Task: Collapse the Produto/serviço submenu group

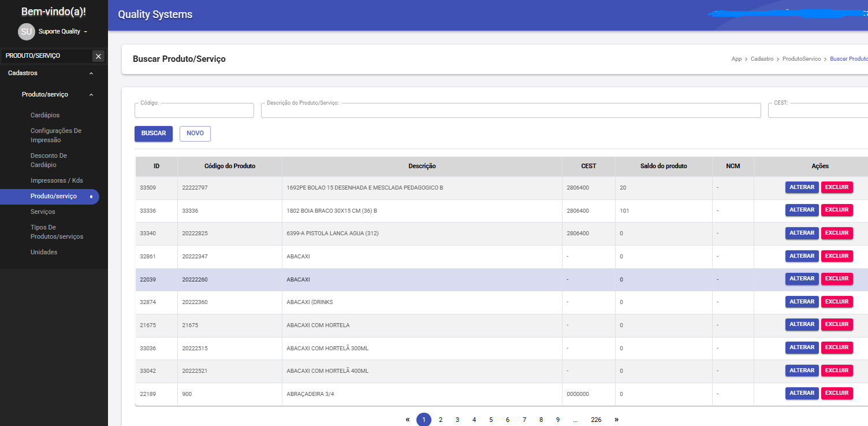Action: click(x=91, y=95)
